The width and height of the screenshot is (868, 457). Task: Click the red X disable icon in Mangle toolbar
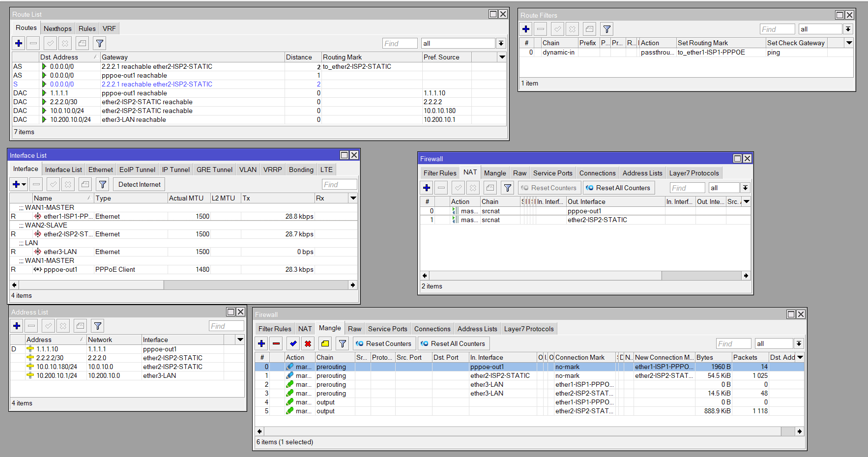[308, 343]
